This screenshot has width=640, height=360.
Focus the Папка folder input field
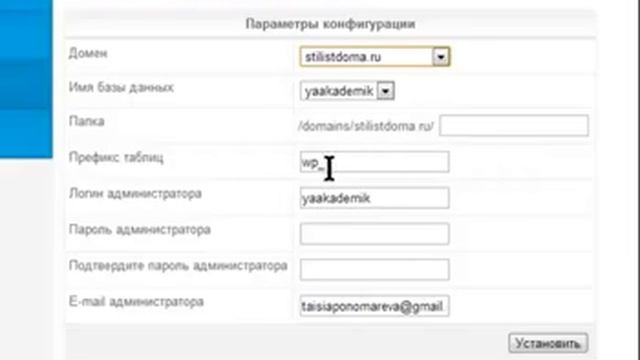(514, 126)
